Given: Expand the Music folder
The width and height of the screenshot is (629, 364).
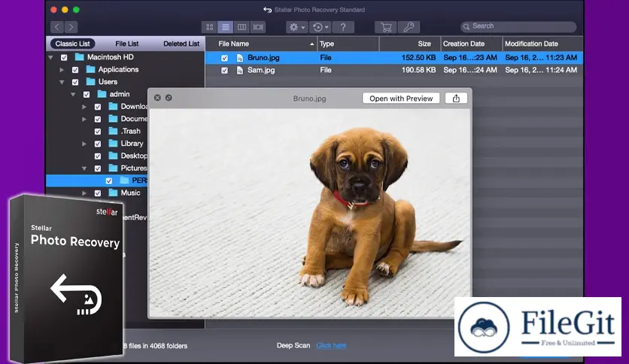Looking at the screenshot, I should pos(84,193).
